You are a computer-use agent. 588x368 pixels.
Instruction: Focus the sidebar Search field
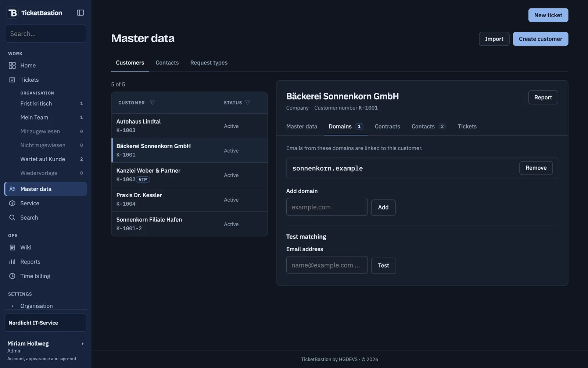tap(46, 33)
